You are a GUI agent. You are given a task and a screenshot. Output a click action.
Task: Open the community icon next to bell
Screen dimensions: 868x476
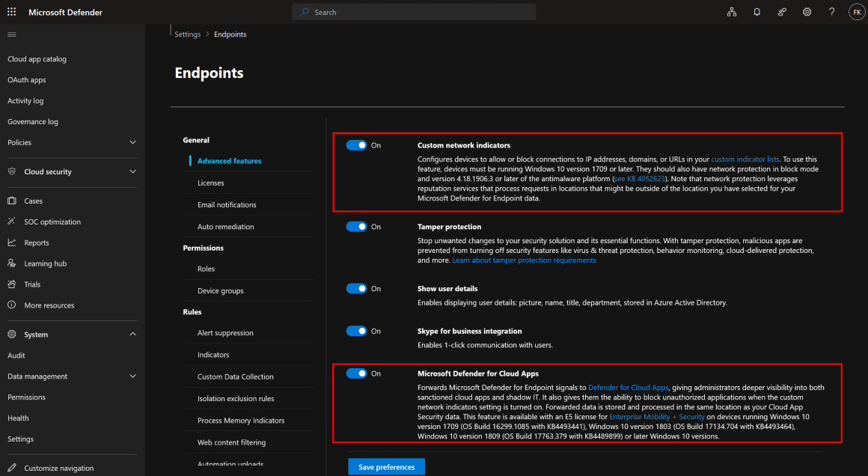tap(782, 12)
